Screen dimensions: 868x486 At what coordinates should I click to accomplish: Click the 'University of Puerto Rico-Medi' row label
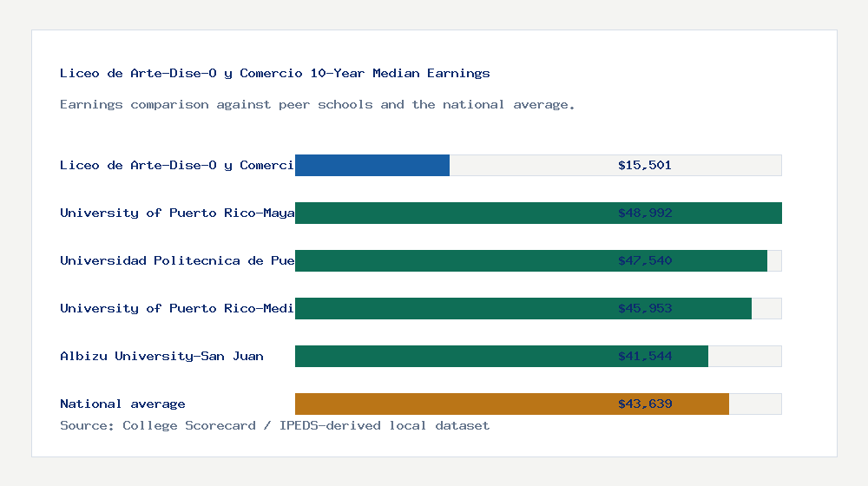[x=176, y=308]
